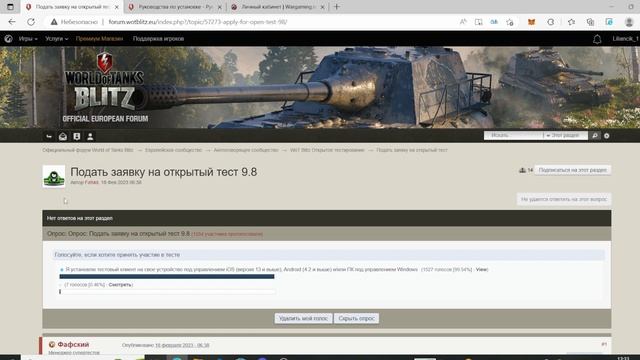Viewport: 640px width, 360px height.
Task: Click the Wargaming logo in top bar
Action: click(x=8, y=39)
